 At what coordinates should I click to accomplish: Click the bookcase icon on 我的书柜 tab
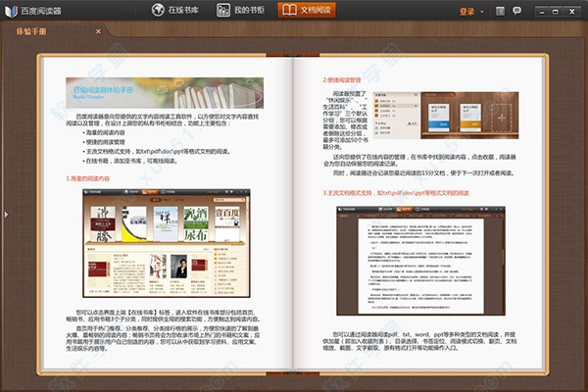point(223,10)
